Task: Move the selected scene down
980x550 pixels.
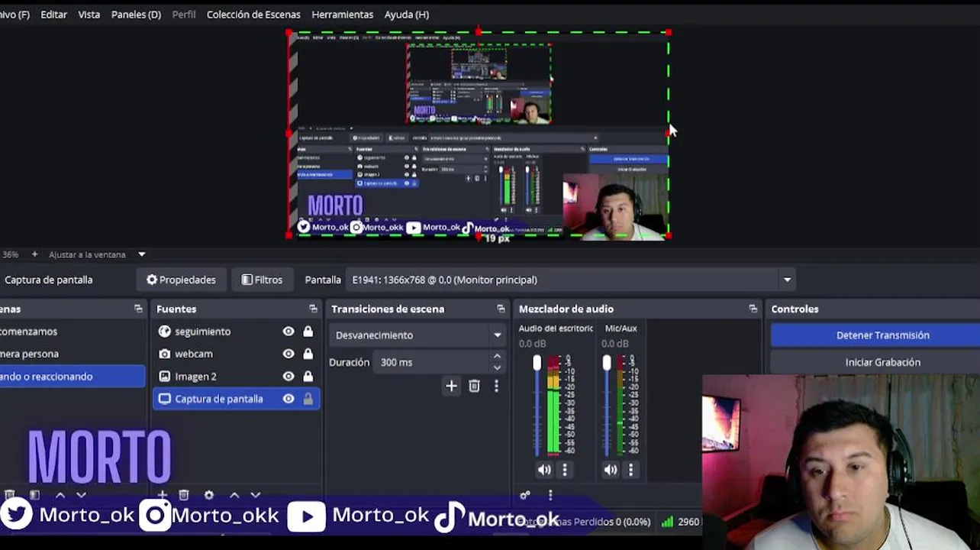Action: (x=82, y=495)
